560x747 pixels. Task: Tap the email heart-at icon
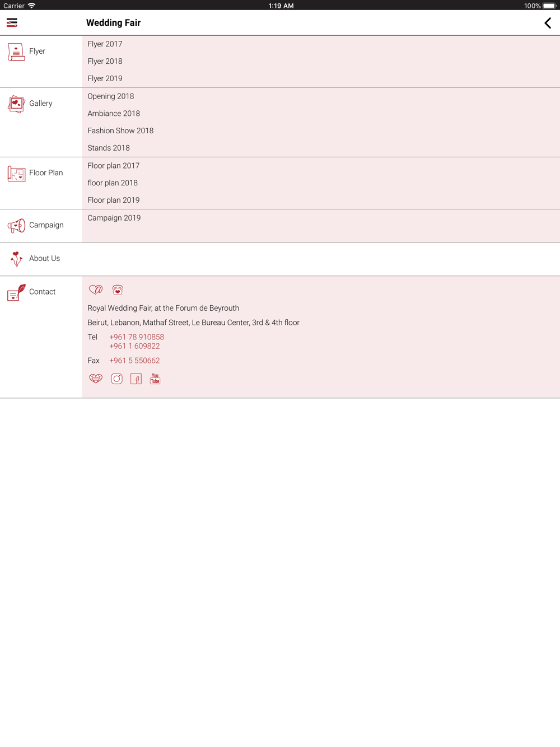(96, 290)
